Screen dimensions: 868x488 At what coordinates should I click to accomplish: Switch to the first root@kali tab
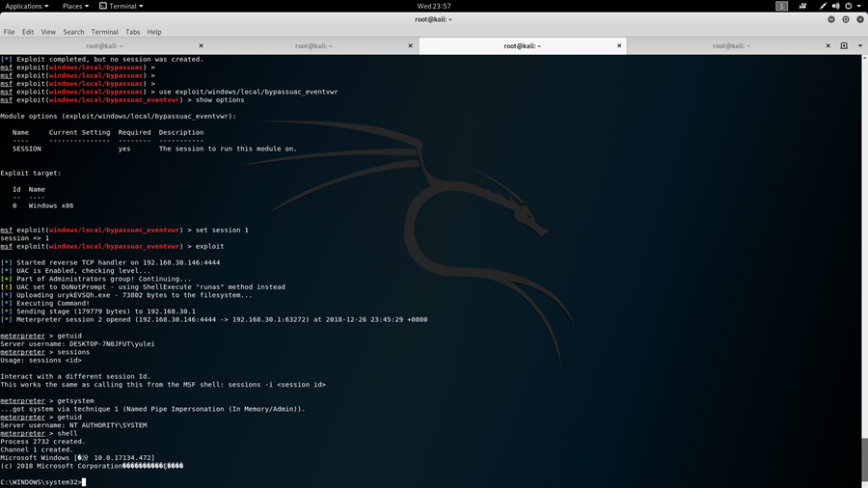coord(104,46)
